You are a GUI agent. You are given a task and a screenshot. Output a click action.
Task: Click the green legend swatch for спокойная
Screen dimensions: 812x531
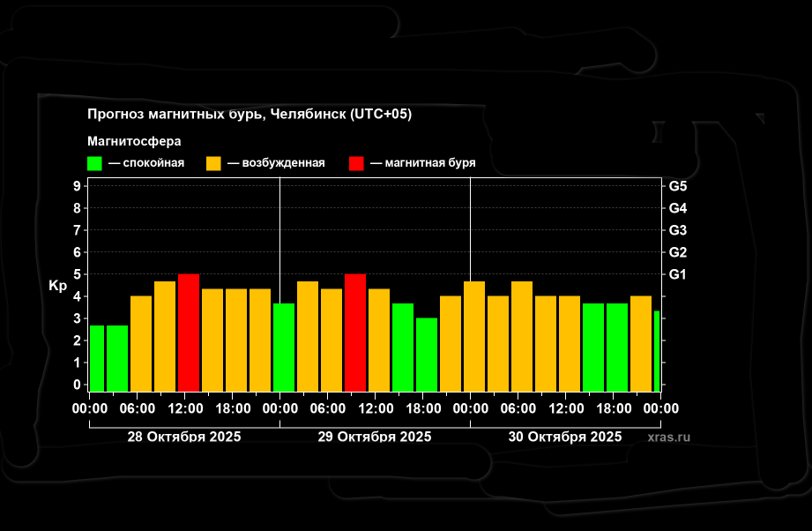tap(94, 163)
